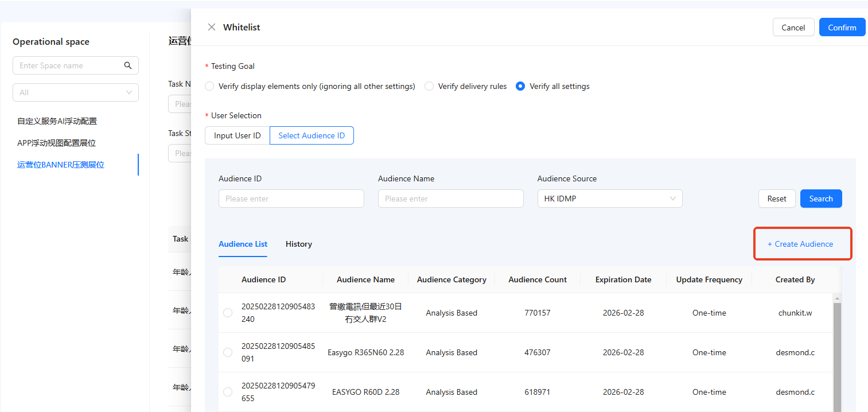Click the Select Audience ID option

(312, 135)
